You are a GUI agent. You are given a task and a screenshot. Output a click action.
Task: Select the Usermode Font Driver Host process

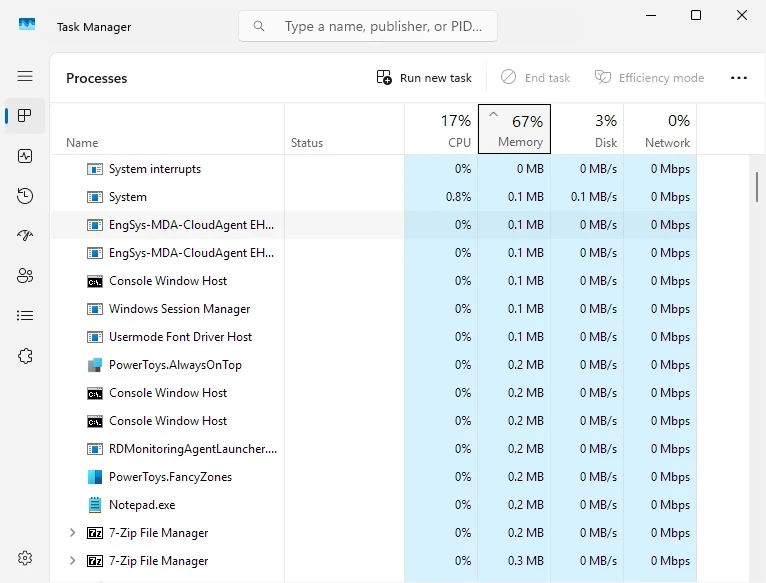tap(374, 337)
